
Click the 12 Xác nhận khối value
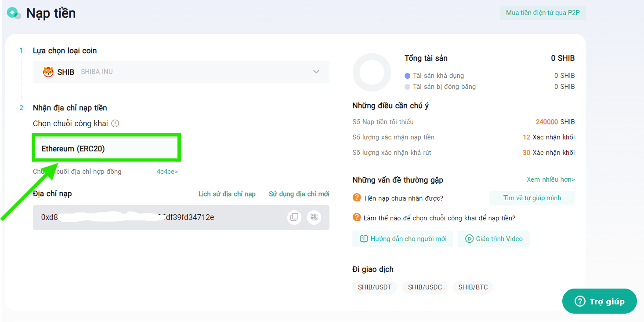click(549, 137)
